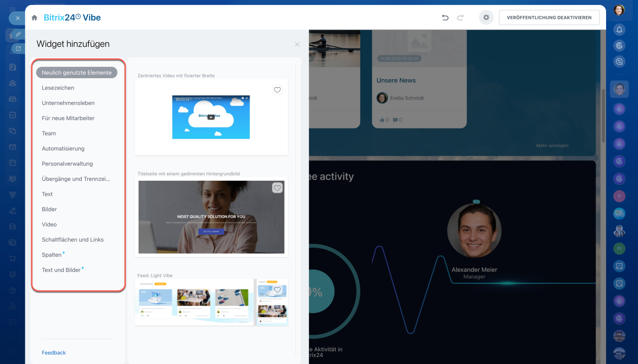This screenshot has width=638, height=364.
Task: Select Neulich genutzte Elemente category
Action: coord(77,73)
